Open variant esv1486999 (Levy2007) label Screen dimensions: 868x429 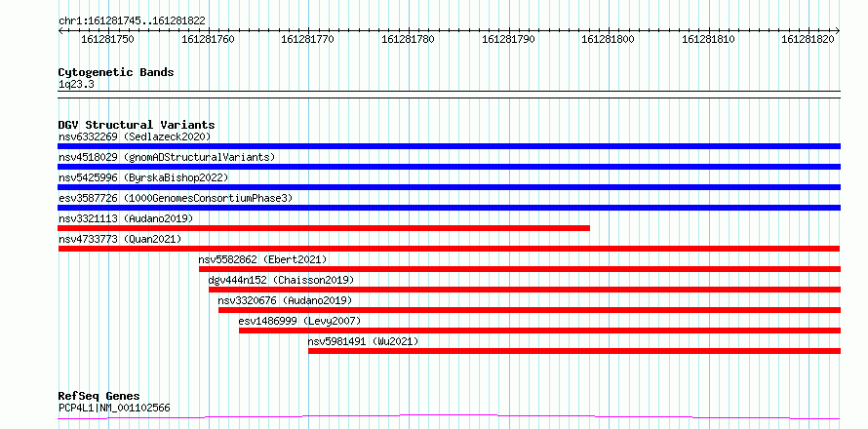[299, 321]
